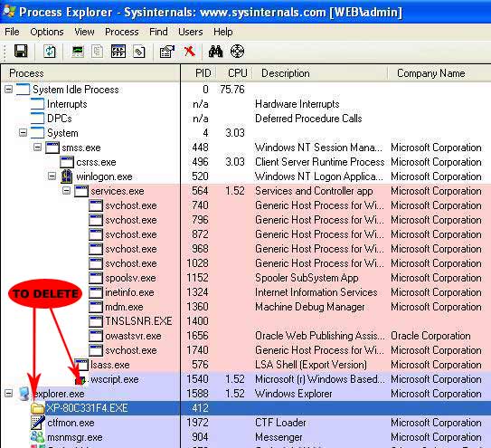Screen dimensions: 491x448
Task: Click the csrss.exe window icon
Action: 67,162
